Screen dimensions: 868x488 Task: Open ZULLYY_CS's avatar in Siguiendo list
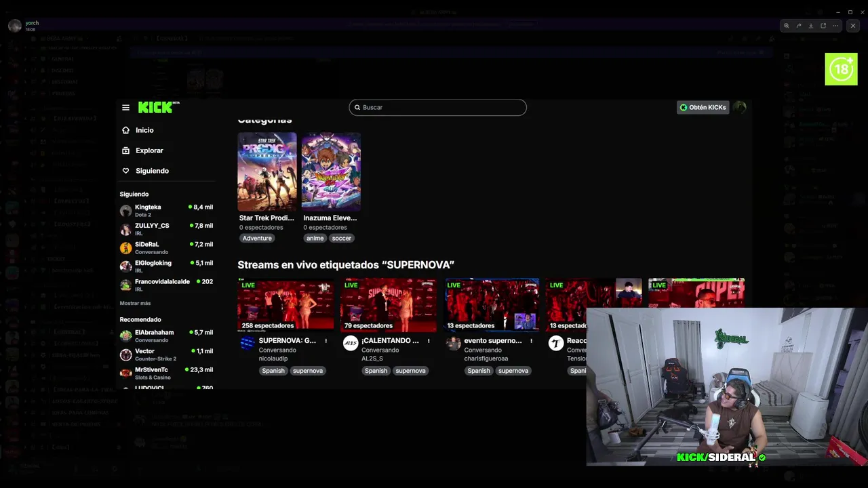tap(125, 229)
